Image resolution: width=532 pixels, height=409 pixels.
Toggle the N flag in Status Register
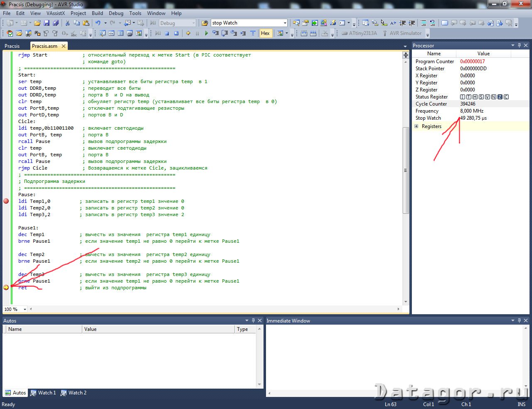(494, 97)
